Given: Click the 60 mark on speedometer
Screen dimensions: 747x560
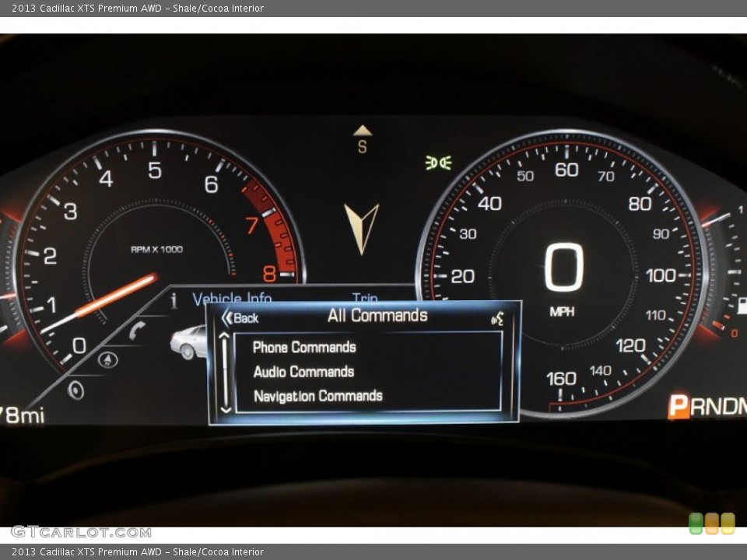Looking at the screenshot, I should point(566,170).
